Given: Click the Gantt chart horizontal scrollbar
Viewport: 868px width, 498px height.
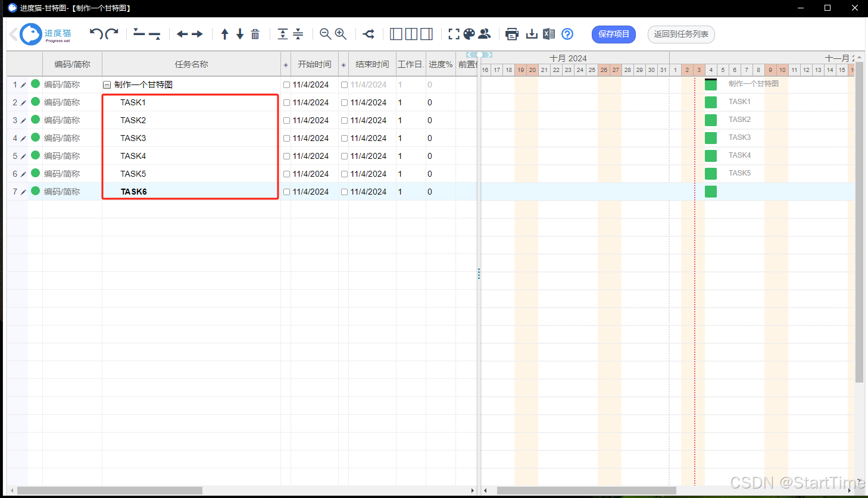Looking at the screenshot, I should point(586,490).
